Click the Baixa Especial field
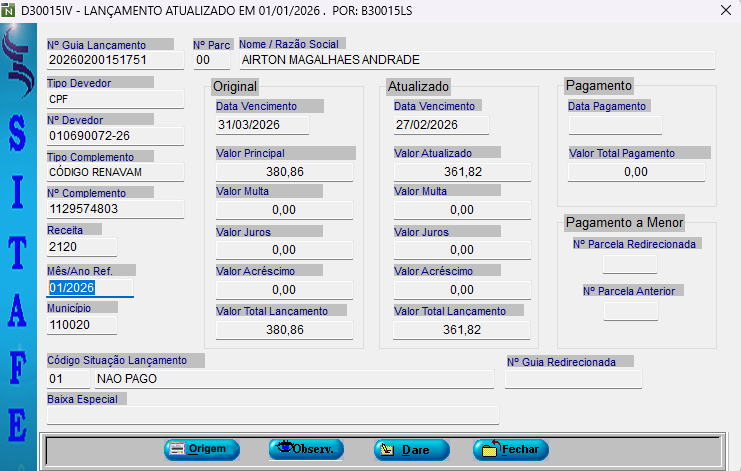This screenshot has height=471, width=741. (x=272, y=415)
